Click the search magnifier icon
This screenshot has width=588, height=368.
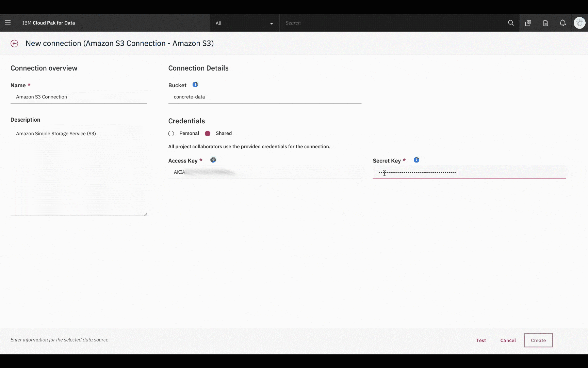click(511, 23)
